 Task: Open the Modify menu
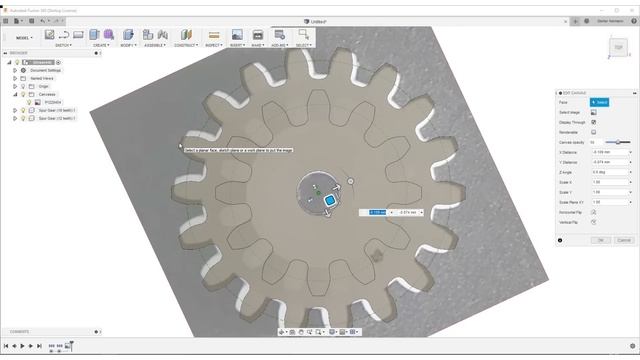(x=128, y=45)
